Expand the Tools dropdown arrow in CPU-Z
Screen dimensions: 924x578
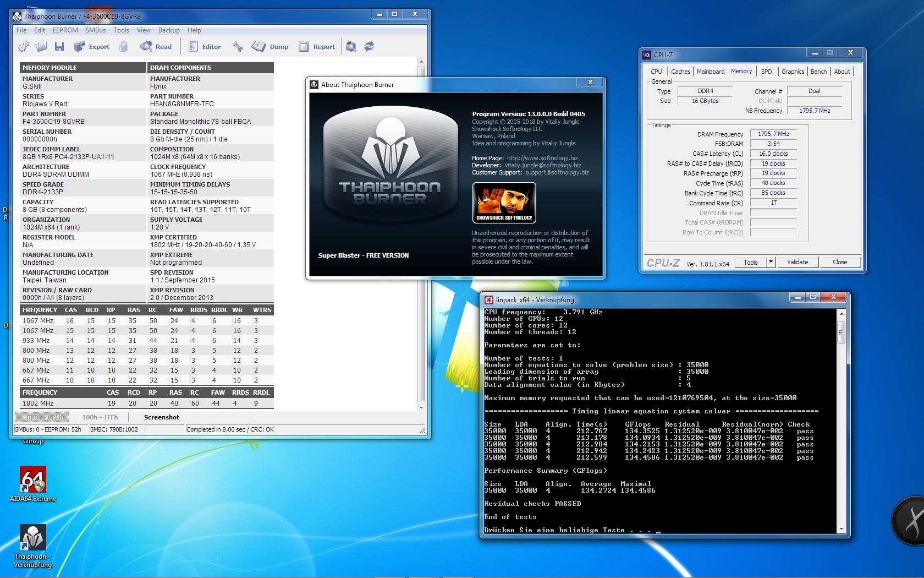point(771,262)
